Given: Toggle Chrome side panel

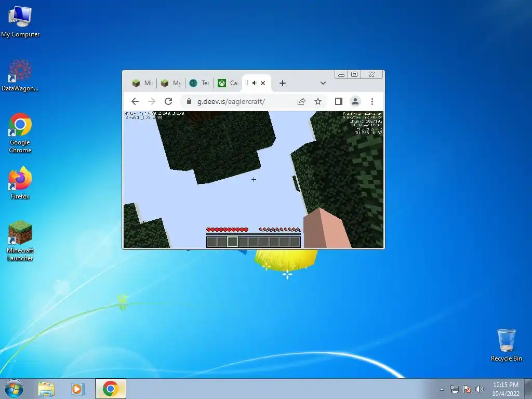Looking at the screenshot, I should 338,101.
